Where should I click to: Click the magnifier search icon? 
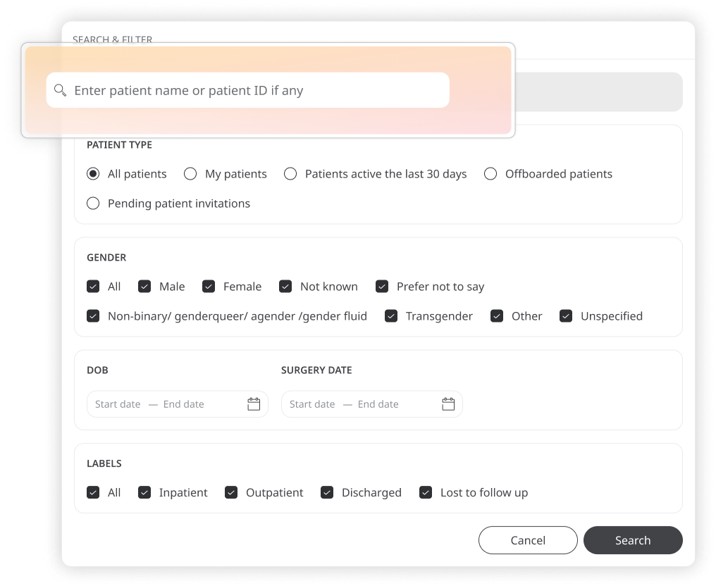pos(61,90)
